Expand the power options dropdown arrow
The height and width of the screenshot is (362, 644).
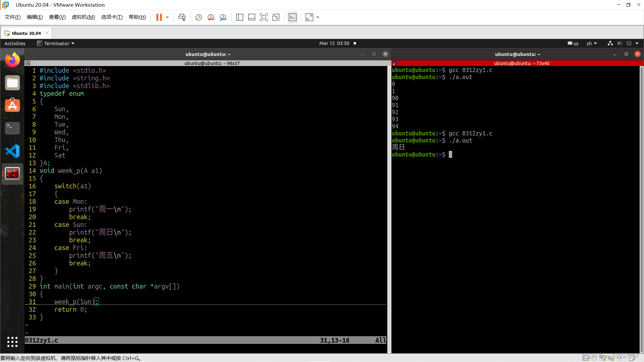pos(167,17)
